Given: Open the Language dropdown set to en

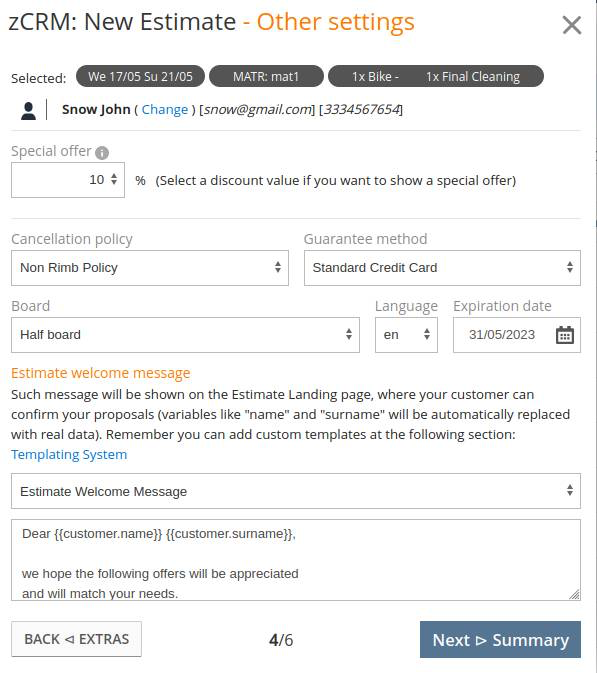Looking at the screenshot, I should tap(406, 335).
